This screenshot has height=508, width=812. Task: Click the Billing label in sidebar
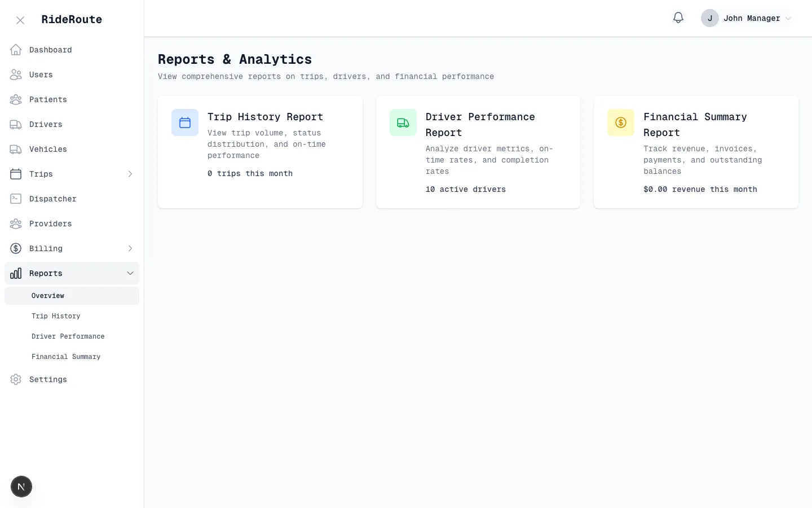46,248
